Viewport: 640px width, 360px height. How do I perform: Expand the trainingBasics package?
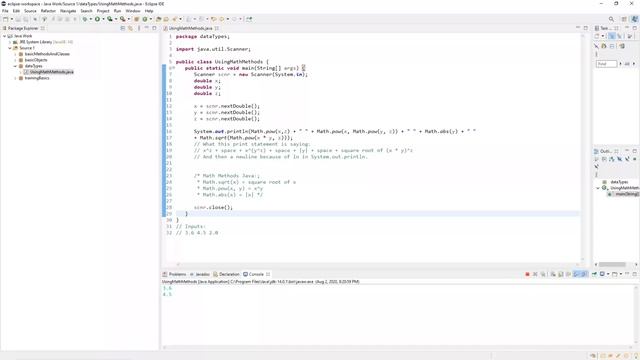point(16,78)
